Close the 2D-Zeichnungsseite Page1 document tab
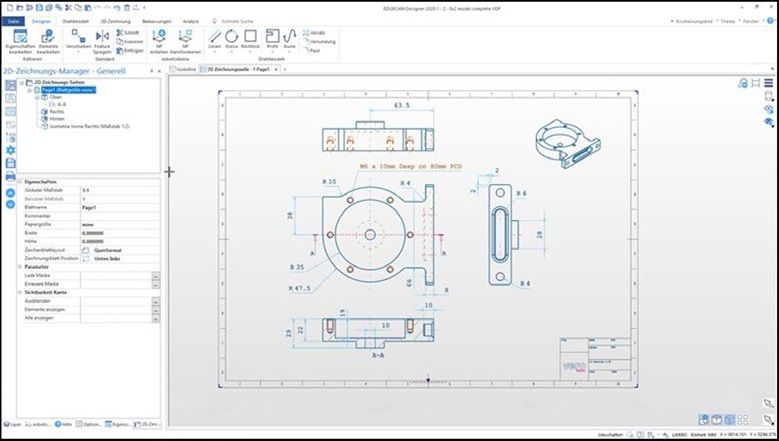This screenshot has width=779, height=441. 277,70
